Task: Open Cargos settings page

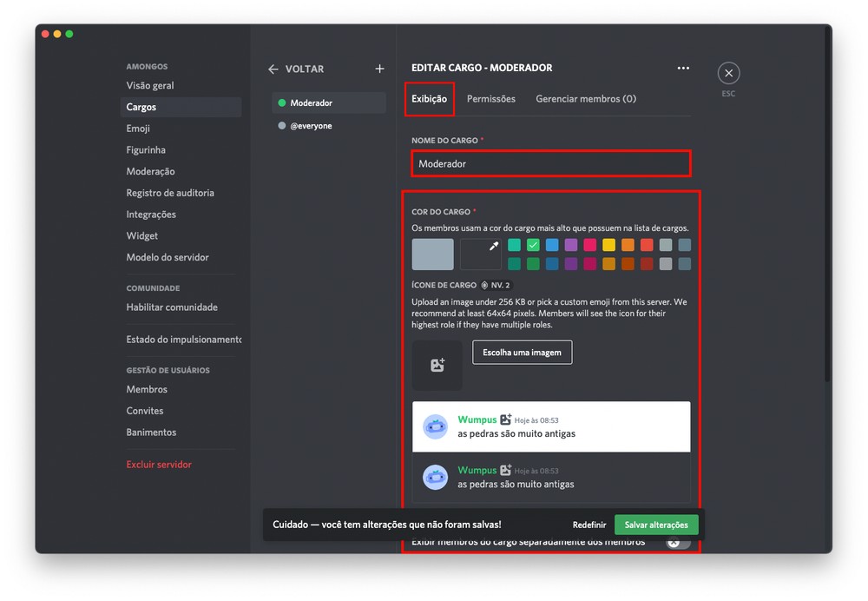Action: [181, 107]
